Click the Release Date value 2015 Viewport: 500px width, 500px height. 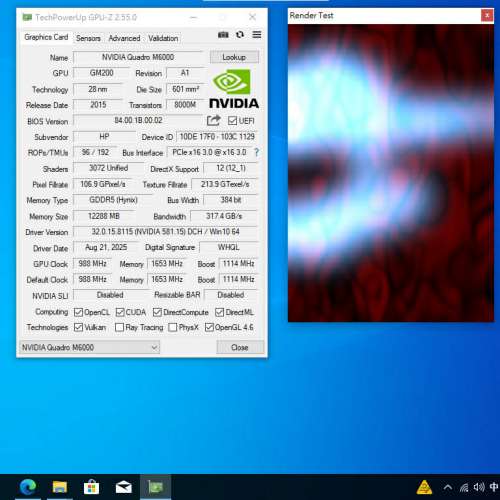coord(98,105)
